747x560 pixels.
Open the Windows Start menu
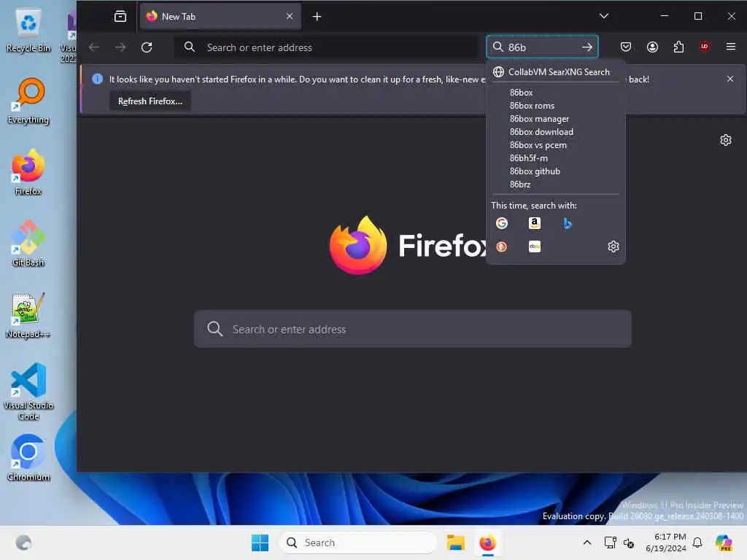click(260, 542)
